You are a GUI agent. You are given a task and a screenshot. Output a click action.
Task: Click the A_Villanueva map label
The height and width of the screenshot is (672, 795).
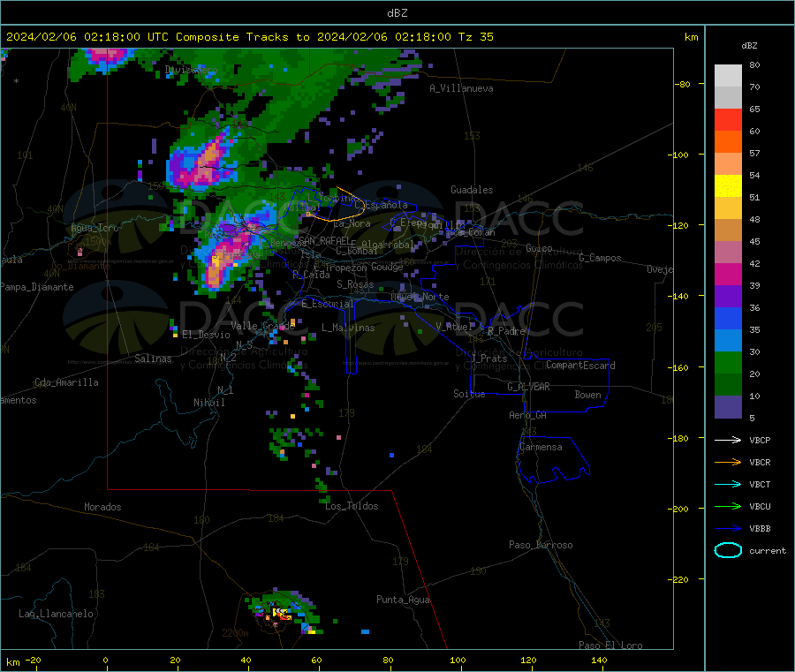click(461, 88)
